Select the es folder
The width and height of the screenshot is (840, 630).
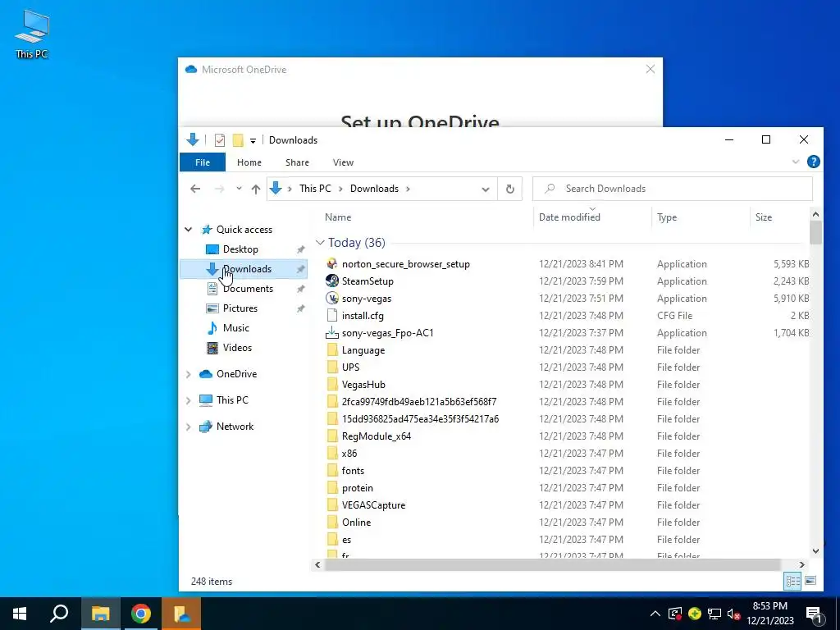point(347,540)
